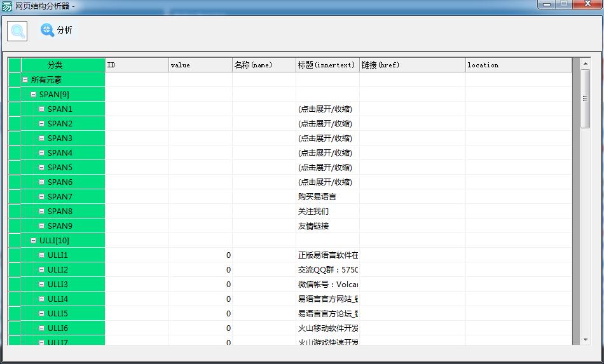Toggle the expander beside SPAN2
Viewport: 604px width, 364px height.
coord(41,124)
